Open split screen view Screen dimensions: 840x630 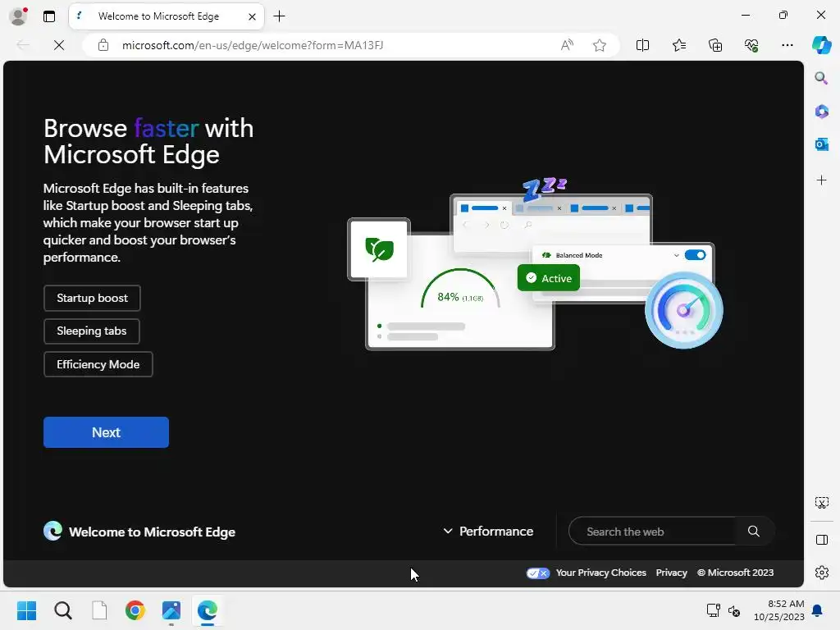642,46
